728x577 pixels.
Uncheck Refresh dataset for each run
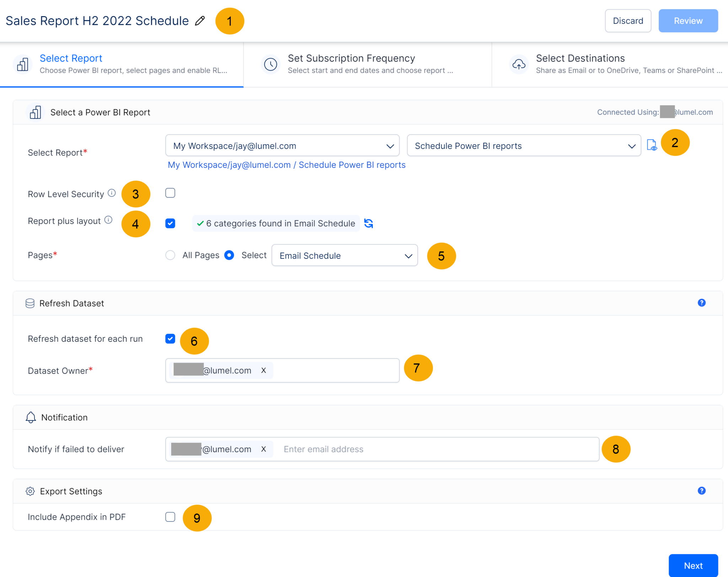tap(170, 339)
